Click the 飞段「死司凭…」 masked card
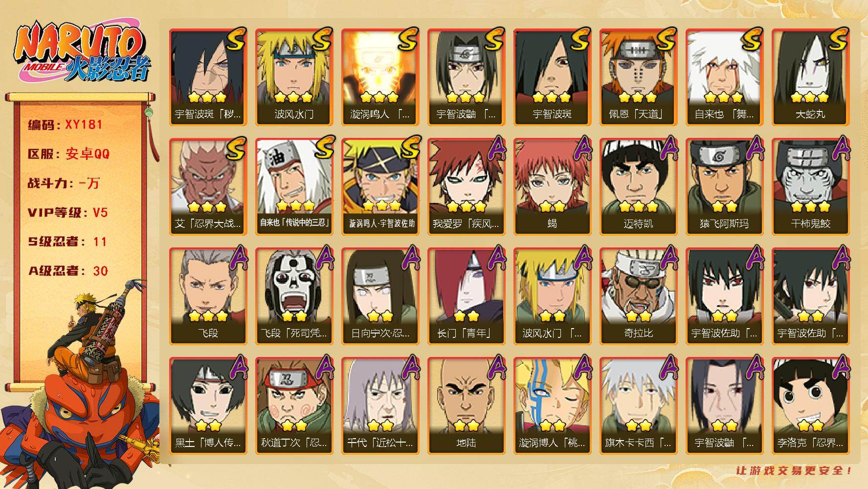 pyautogui.click(x=294, y=296)
